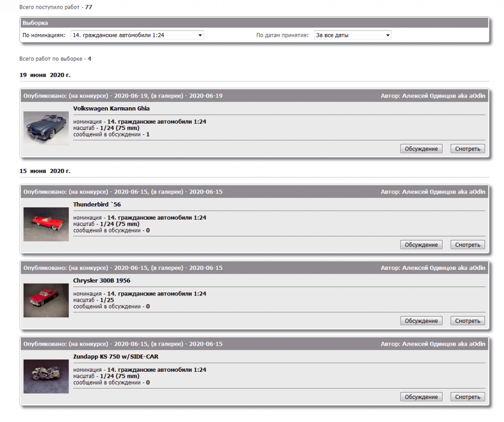Viewport: 504px width, 422px height.
Task: Open the nomination filter dropdown
Action: (x=137, y=35)
